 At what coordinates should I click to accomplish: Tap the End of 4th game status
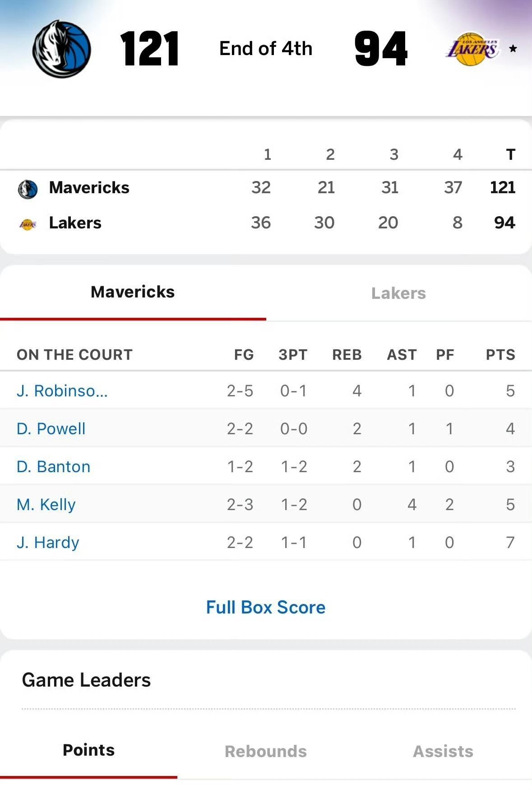coord(266,49)
